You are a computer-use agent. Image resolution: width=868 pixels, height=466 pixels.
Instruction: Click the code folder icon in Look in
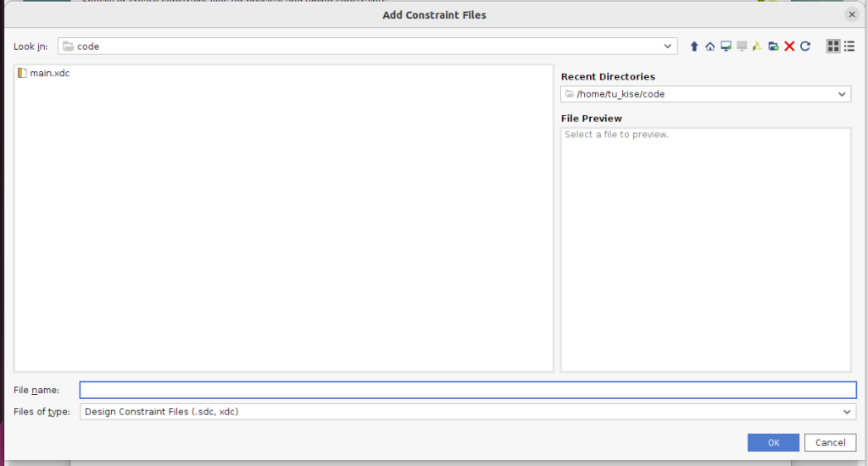(68, 47)
